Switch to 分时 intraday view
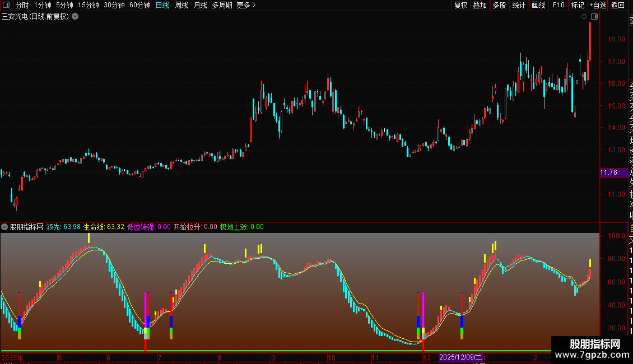Screen dimensions: 633x364 tap(22, 5)
